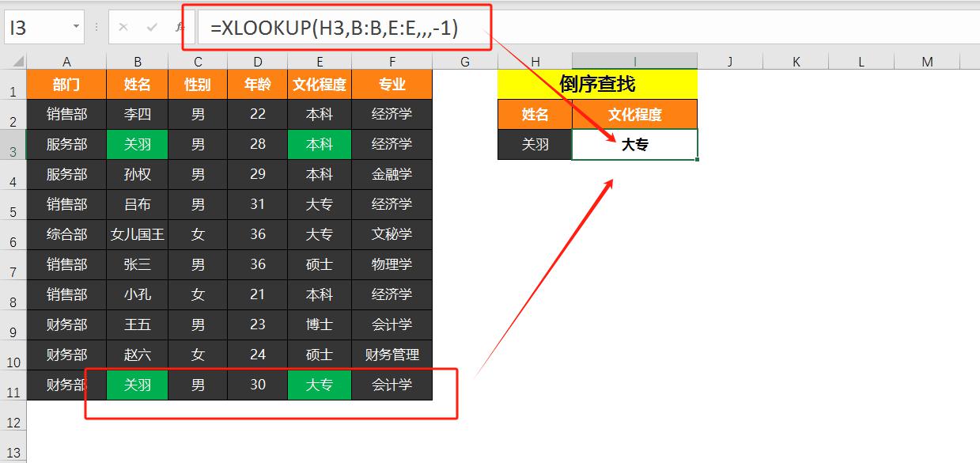Click cell containing 文秘学
Screen dimensions: 980x463
(x=392, y=235)
